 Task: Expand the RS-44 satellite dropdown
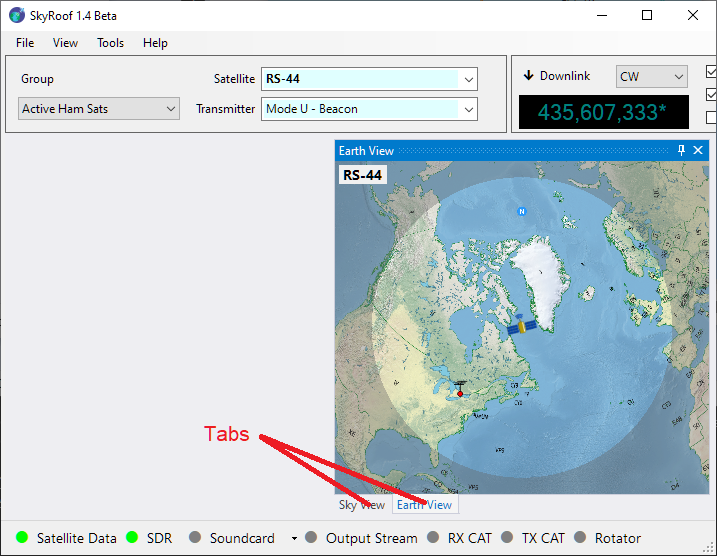467,79
